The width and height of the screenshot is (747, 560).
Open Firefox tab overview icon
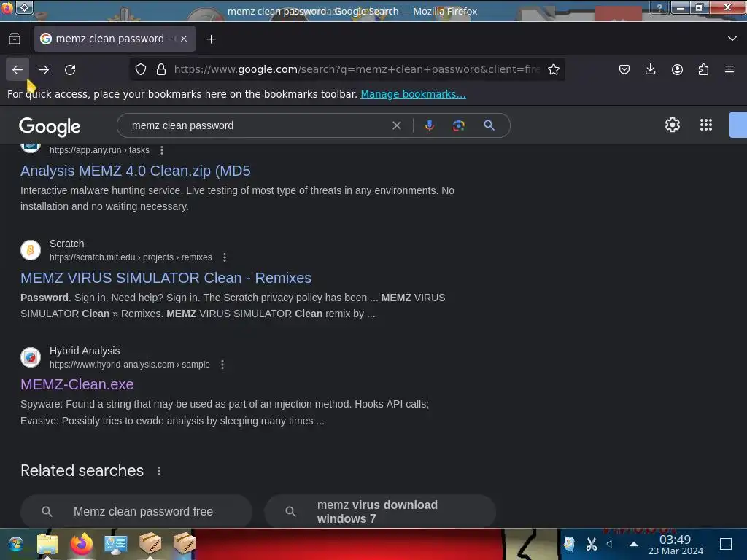coord(15,39)
